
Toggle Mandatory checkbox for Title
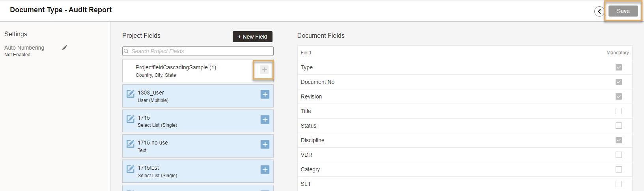tap(619, 111)
